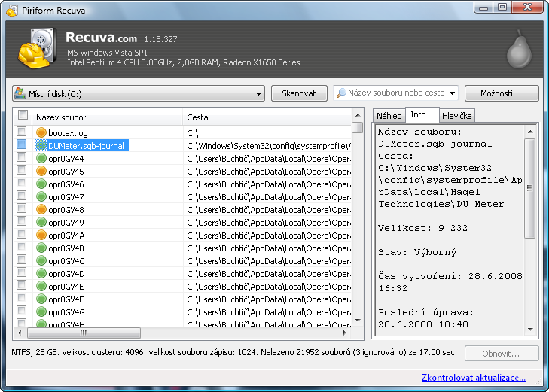Viewport: 549px width, 392px height.
Task: Check the box for opr0GV4G
Action: point(22,311)
